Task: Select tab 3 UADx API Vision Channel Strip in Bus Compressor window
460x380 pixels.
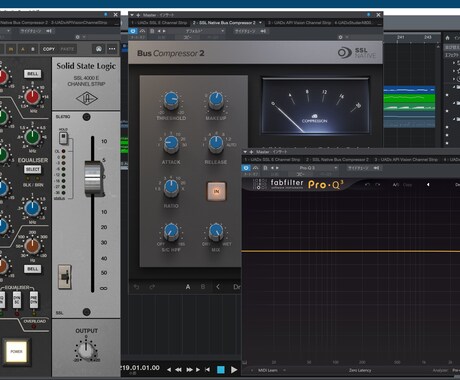Action: coord(299,23)
